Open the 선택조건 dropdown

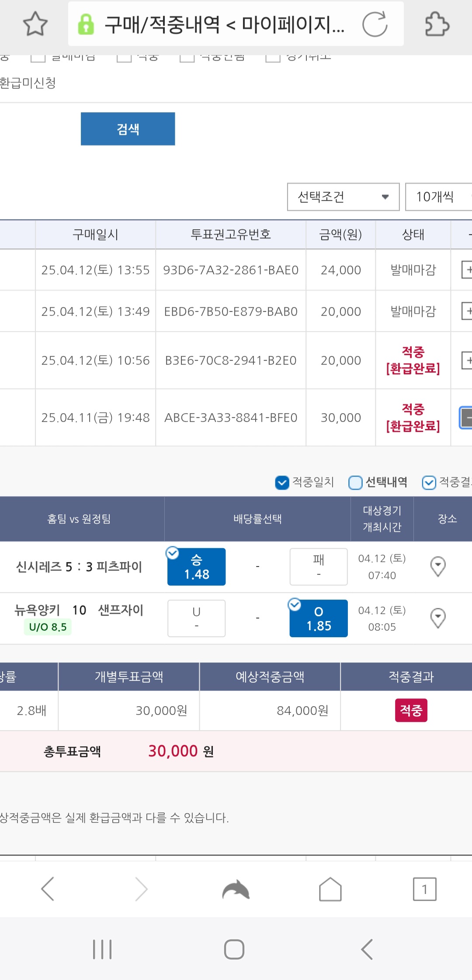tap(343, 197)
